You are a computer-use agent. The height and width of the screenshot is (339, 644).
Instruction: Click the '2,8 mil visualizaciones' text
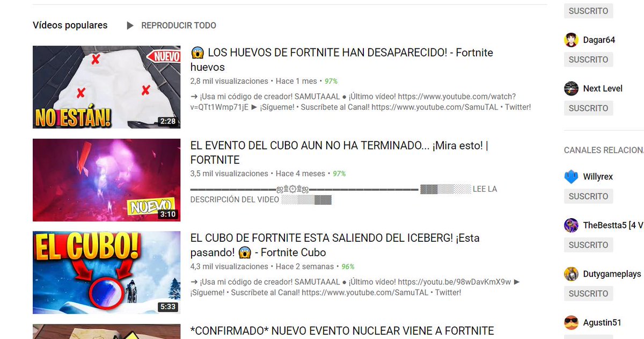(229, 81)
